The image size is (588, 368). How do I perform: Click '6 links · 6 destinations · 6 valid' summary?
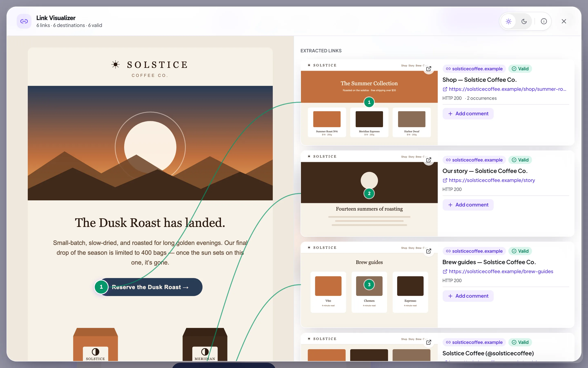click(69, 25)
